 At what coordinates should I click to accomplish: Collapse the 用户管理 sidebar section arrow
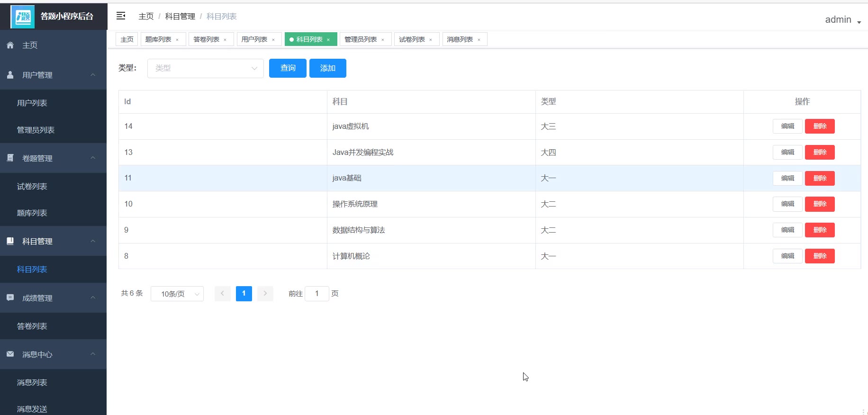pyautogui.click(x=93, y=75)
